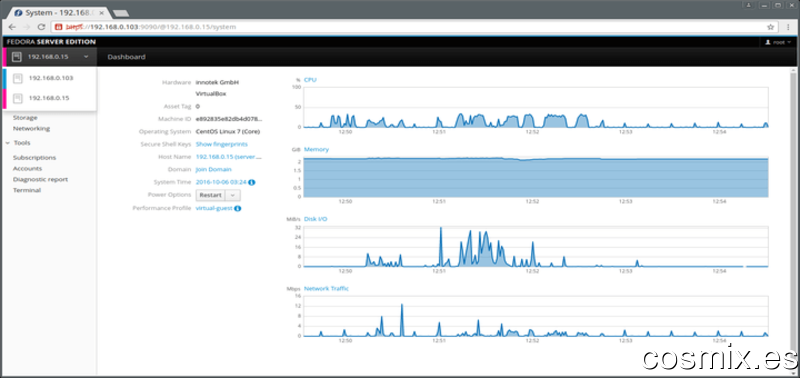Click the server icon beside 192.168.0.15 in the list
Screen dimensions: 800x378
tap(18, 98)
